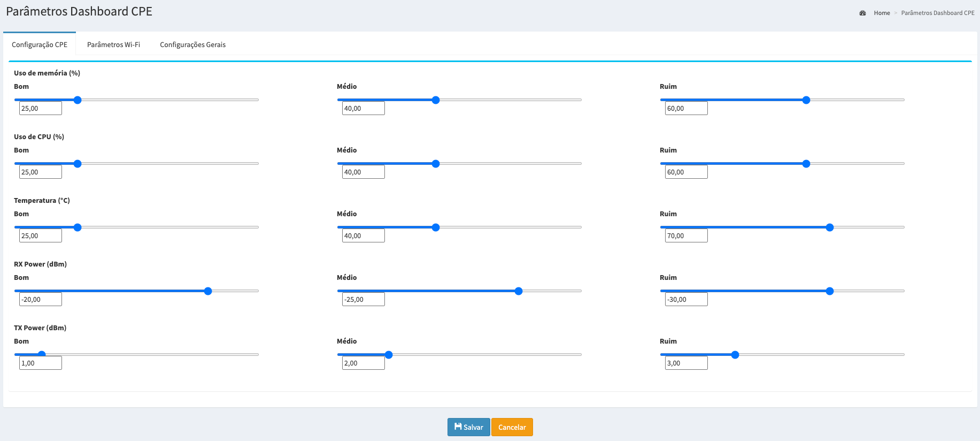The image size is (980, 441).
Task: Click the RX Power Bom slider handle
Action: (x=208, y=291)
